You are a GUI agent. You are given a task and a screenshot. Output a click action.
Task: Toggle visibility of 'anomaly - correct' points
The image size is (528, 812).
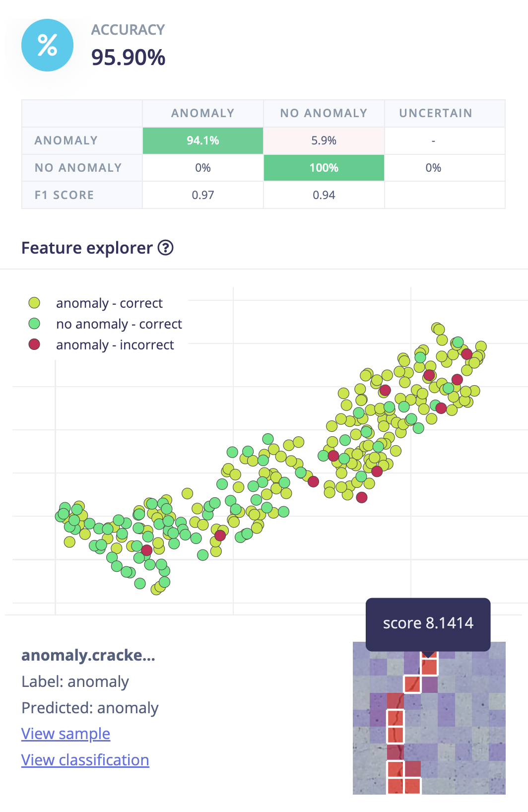click(x=109, y=303)
